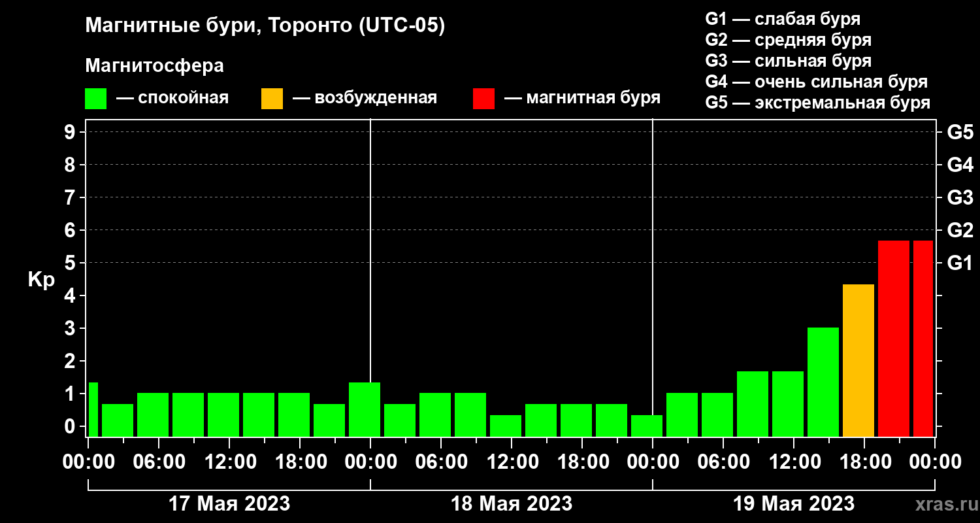980x523 pixels.
Task: Click the '12:00' time label under 18 May
Action: [512, 462]
